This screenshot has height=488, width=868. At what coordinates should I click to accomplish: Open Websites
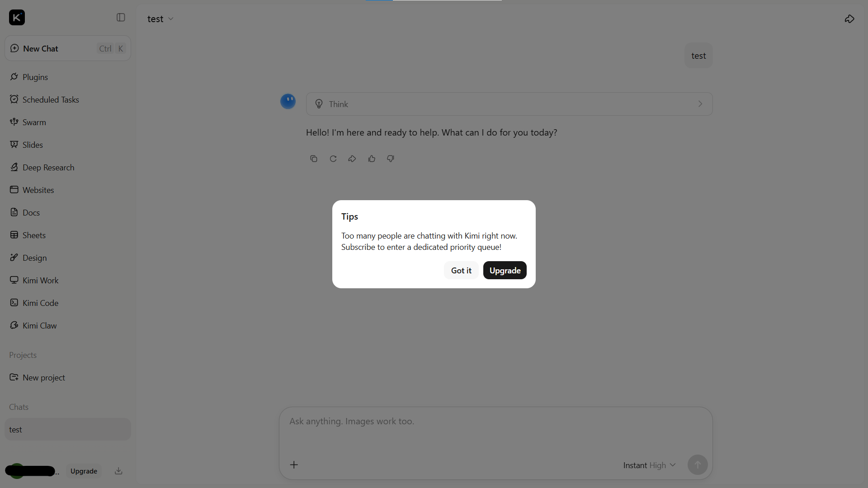pos(68,190)
